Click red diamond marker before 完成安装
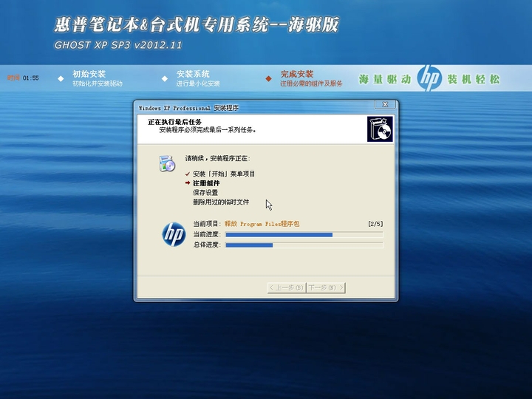The image size is (532, 399). pyautogui.click(x=268, y=78)
